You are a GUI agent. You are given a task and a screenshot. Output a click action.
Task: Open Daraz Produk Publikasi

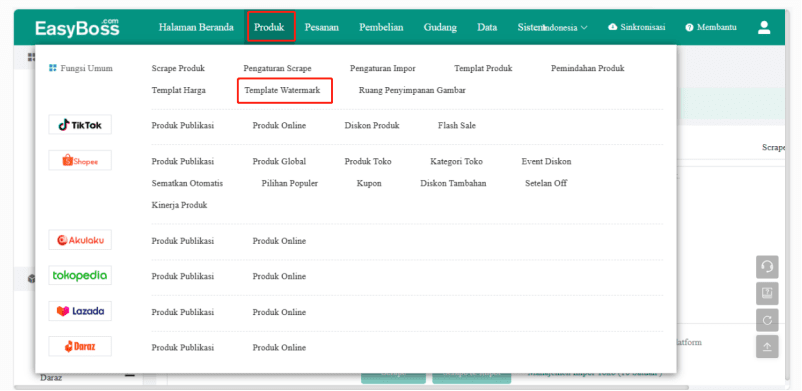point(183,347)
